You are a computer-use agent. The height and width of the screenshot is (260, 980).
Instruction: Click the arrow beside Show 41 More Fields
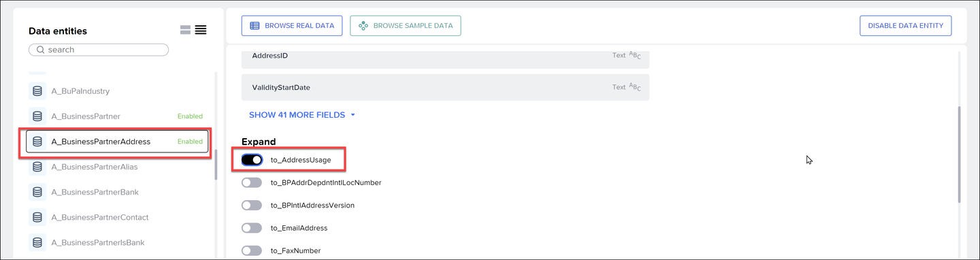click(x=353, y=115)
